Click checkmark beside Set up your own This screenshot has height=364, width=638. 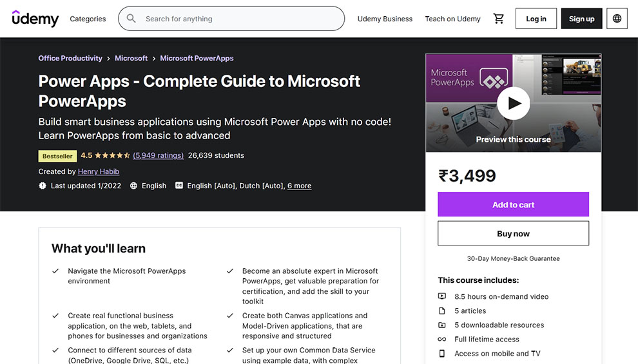[x=230, y=350]
